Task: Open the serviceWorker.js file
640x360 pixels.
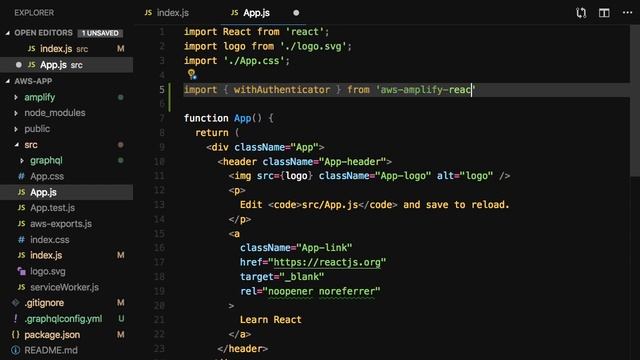Action: (64, 287)
